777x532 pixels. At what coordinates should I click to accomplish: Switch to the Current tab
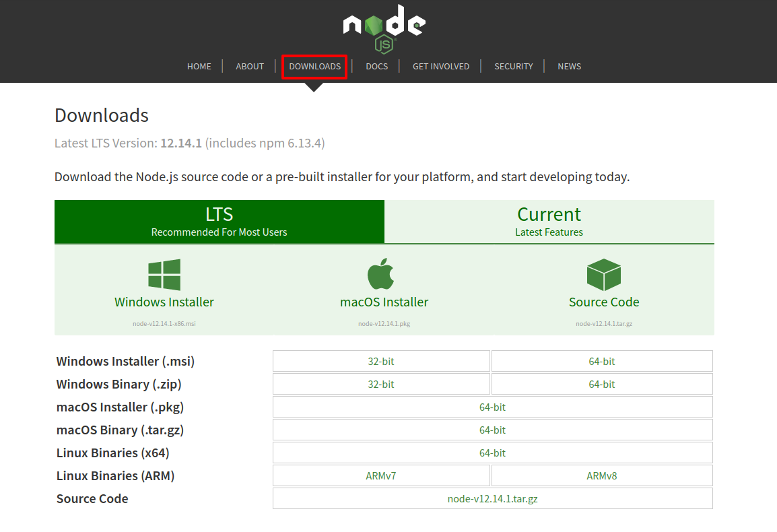click(x=549, y=221)
